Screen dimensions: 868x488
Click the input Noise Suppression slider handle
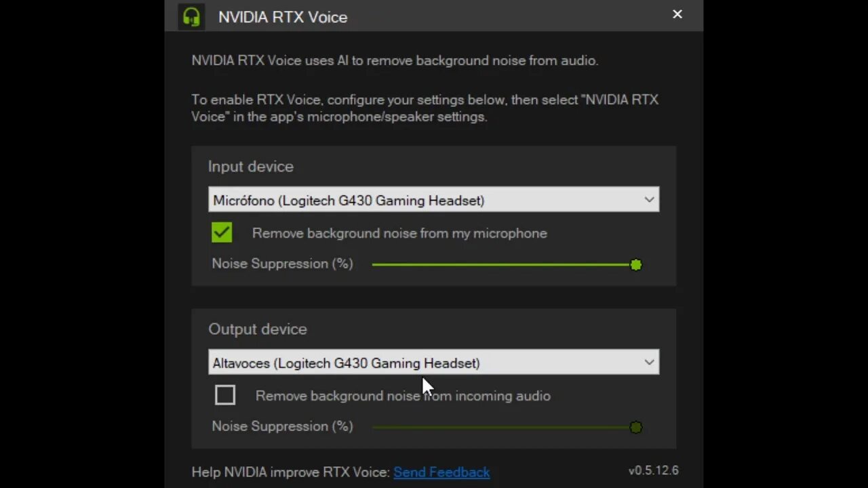point(635,264)
